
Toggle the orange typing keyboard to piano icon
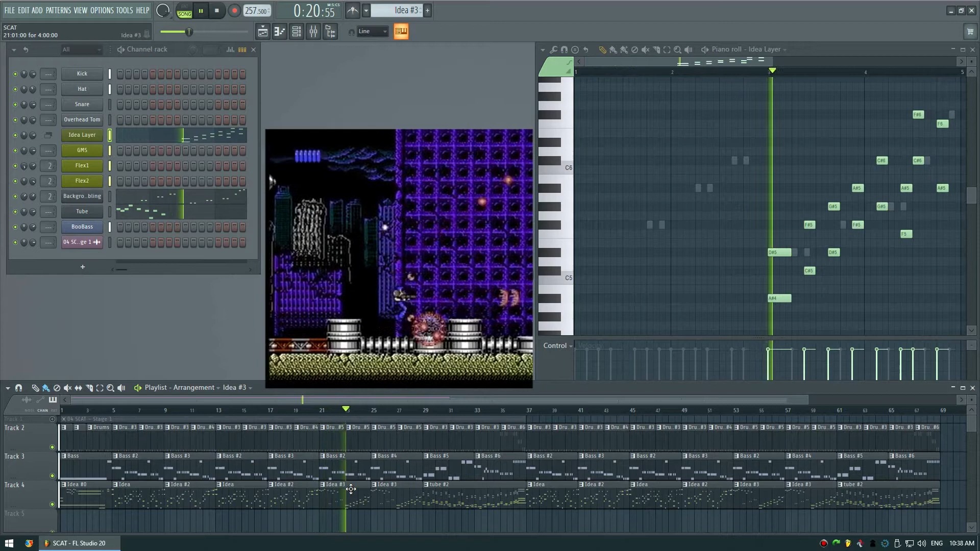point(401,32)
